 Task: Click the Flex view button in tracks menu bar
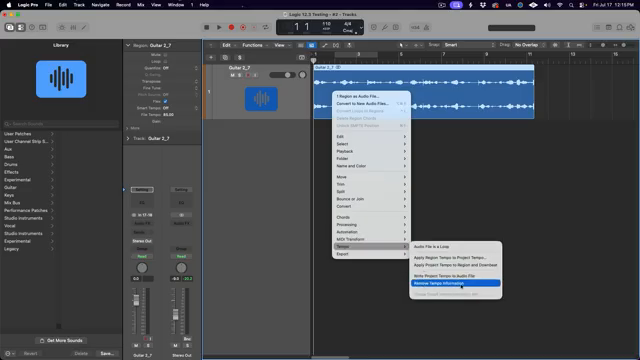336,45
